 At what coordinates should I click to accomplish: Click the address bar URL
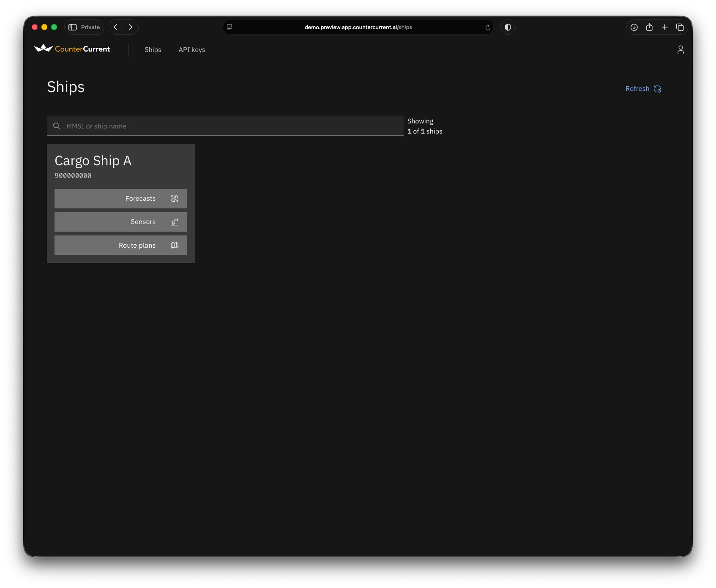click(x=358, y=27)
